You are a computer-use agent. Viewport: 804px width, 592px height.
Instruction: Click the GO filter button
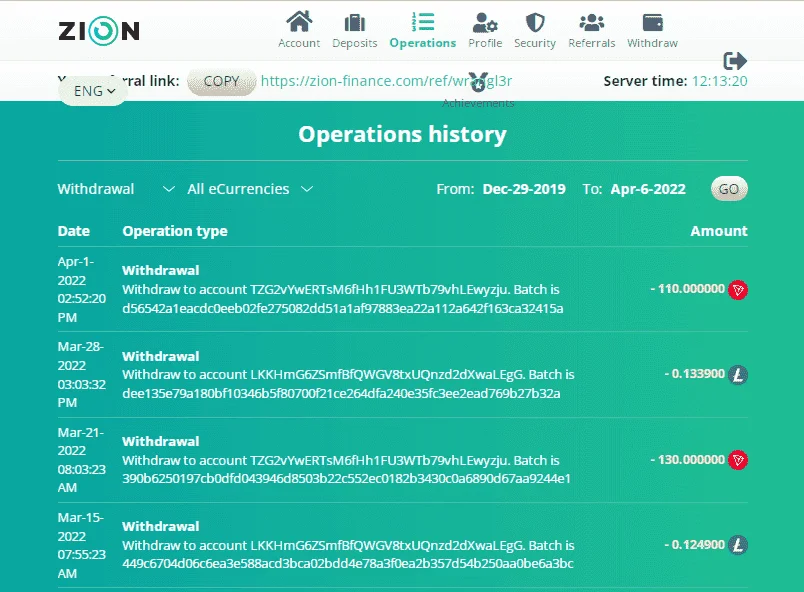coord(729,189)
